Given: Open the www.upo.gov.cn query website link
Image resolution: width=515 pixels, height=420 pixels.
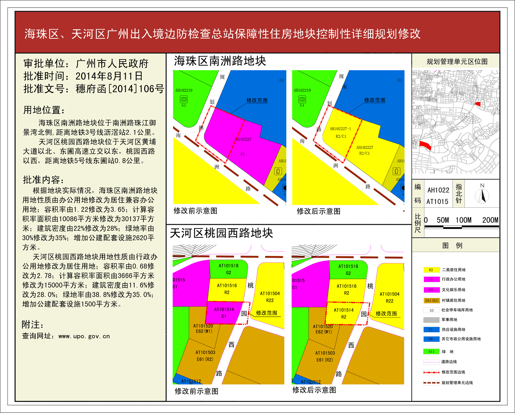Looking at the screenshot, I should [x=84, y=336].
